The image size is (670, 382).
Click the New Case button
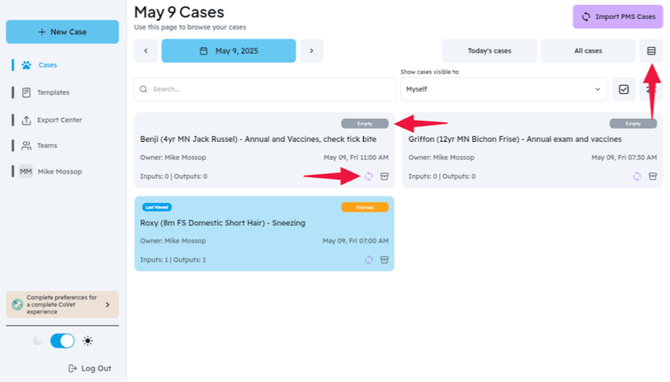point(62,32)
